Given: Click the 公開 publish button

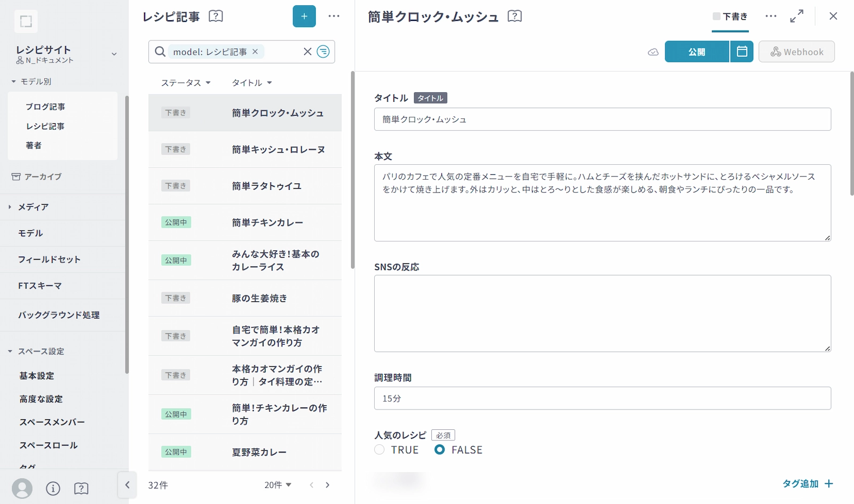Looking at the screenshot, I should tap(697, 52).
